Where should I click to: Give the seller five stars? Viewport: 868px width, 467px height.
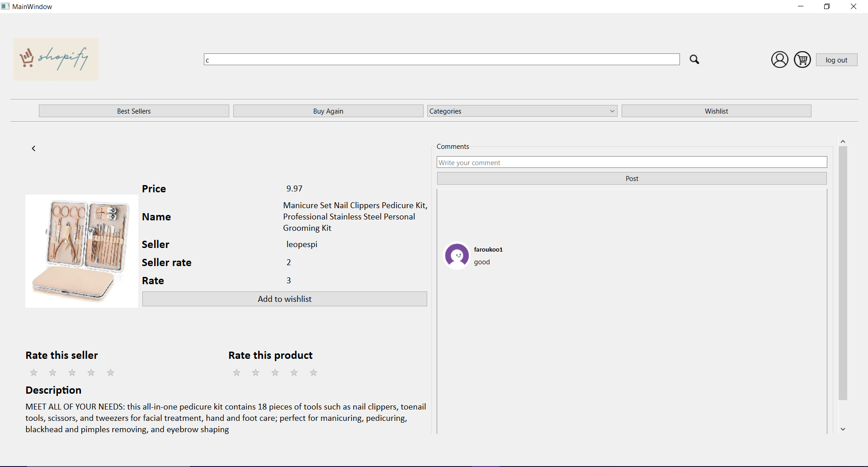click(x=111, y=372)
